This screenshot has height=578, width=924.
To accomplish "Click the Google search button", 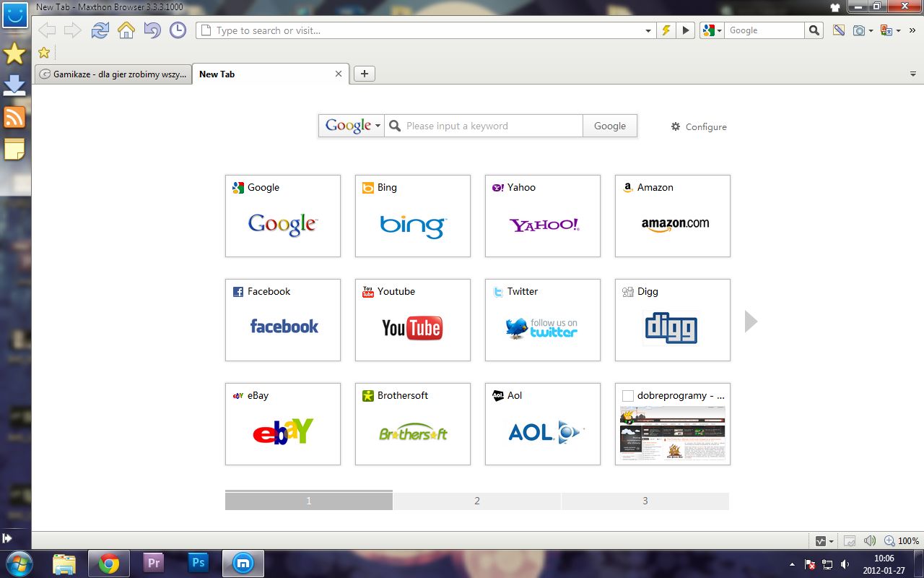I will [610, 126].
